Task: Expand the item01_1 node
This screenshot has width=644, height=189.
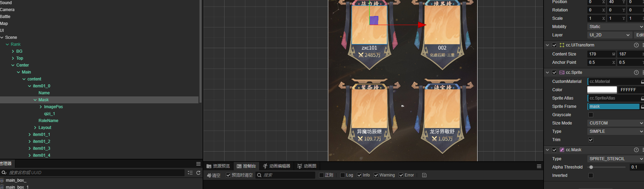Action: pos(30,135)
